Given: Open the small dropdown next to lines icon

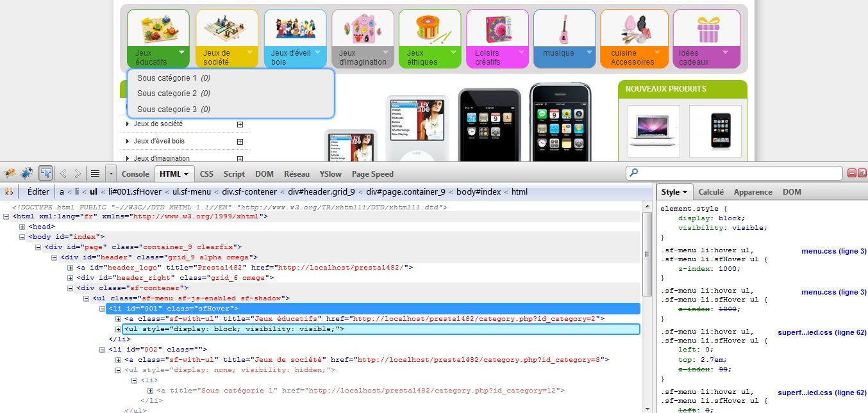Looking at the screenshot, I should pos(111,174).
